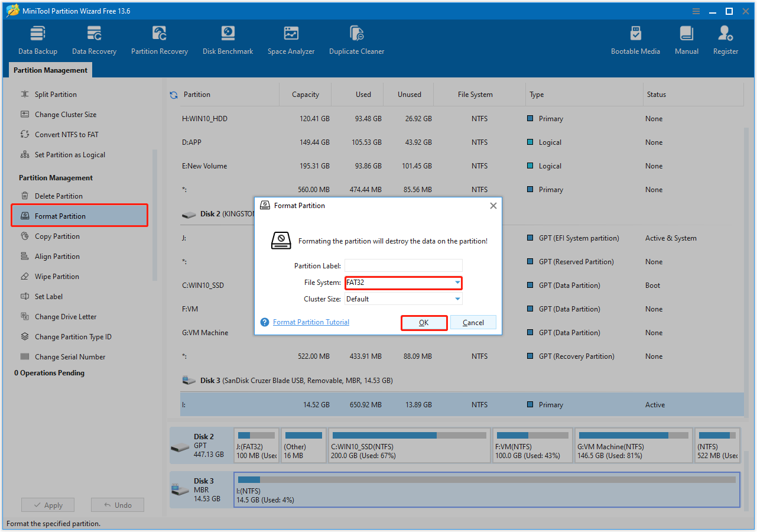Launch Data Recovery from the toolbar
The image size is (757, 532).
point(94,40)
